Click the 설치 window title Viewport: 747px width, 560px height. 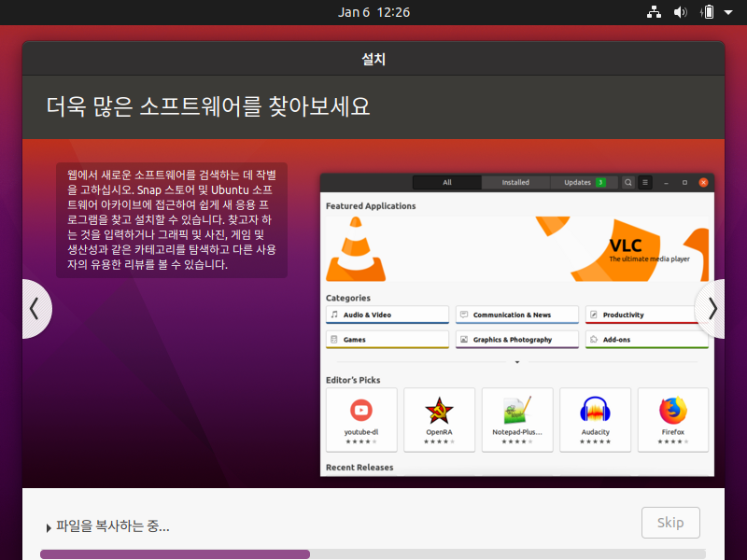click(x=373, y=59)
